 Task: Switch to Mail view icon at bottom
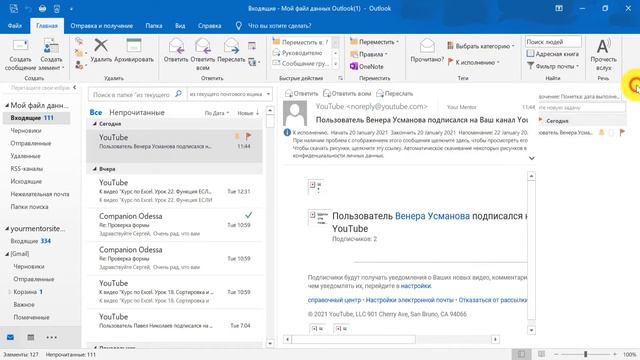tap(11, 338)
